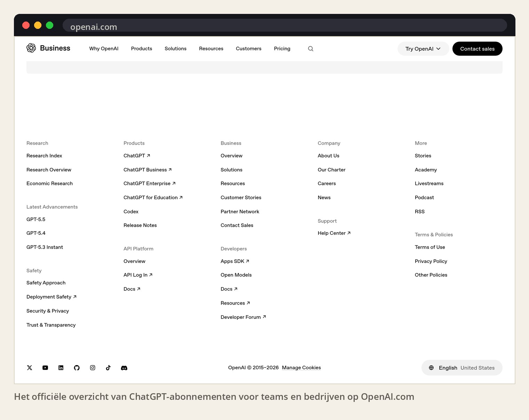
Task: Open Manage Cookies link
Action: point(301,367)
